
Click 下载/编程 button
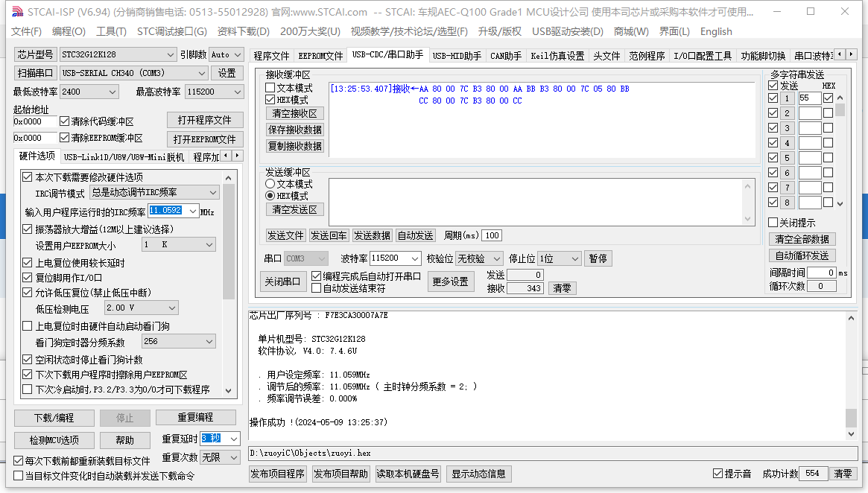(x=54, y=418)
